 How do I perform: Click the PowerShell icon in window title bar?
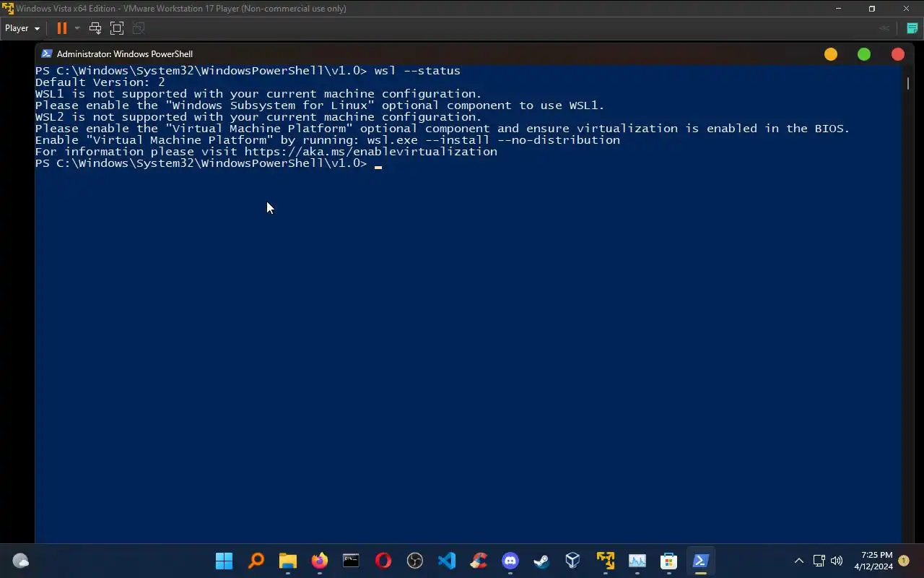coord(47,53)
